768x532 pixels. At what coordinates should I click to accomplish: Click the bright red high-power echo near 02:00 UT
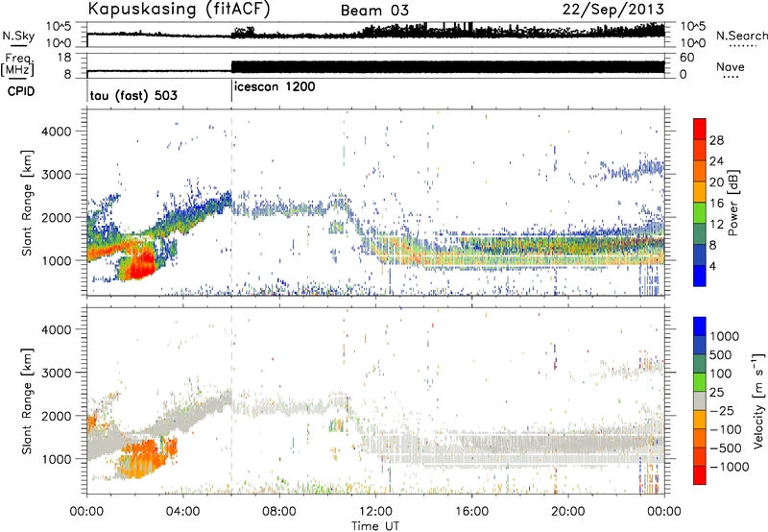point(142,264)
